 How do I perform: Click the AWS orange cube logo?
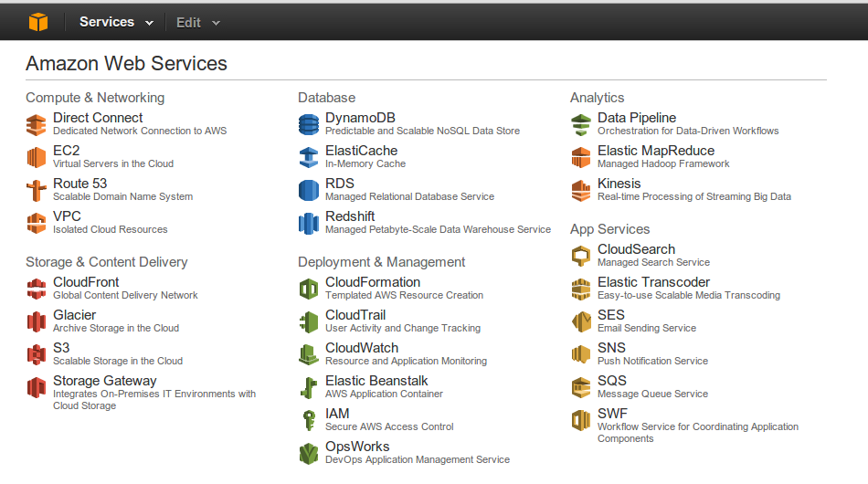pos(37,21)
